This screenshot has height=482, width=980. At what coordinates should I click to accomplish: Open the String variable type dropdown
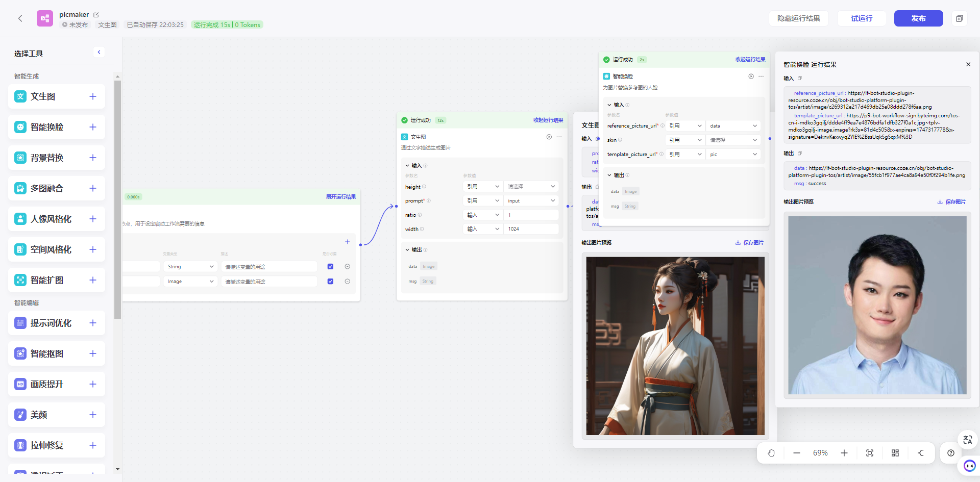point(190,267)
